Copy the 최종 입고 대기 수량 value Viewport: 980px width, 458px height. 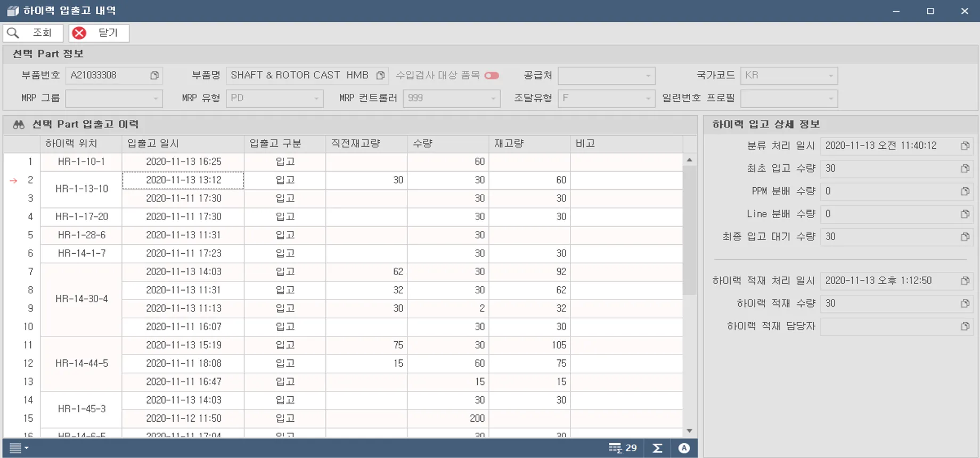(x=965, y=237)
